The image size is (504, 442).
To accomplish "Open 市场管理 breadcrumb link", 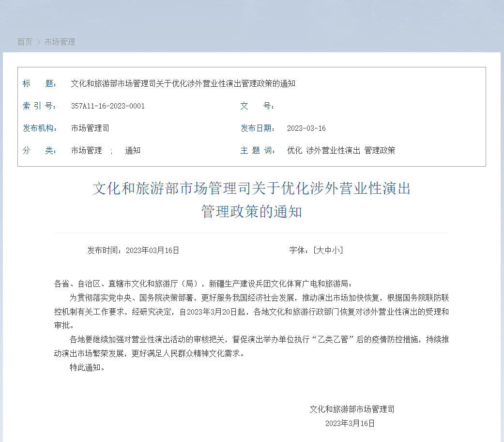I will click(x=60, y=42).
